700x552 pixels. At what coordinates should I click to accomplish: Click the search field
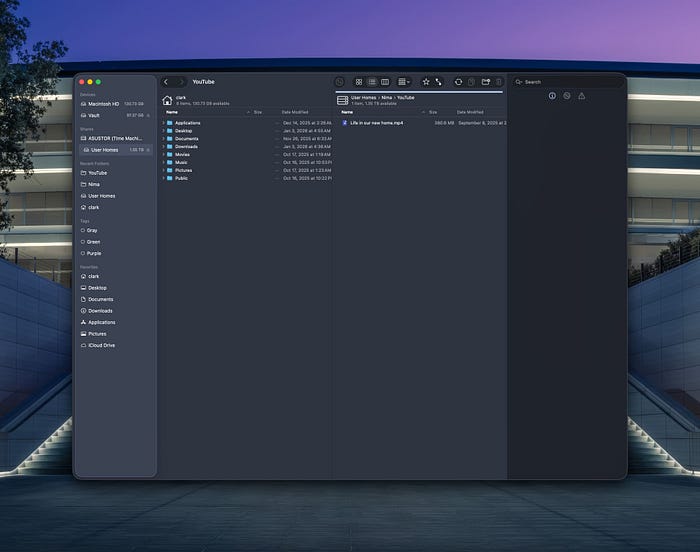pyautogui.click(x=567, y=82)
